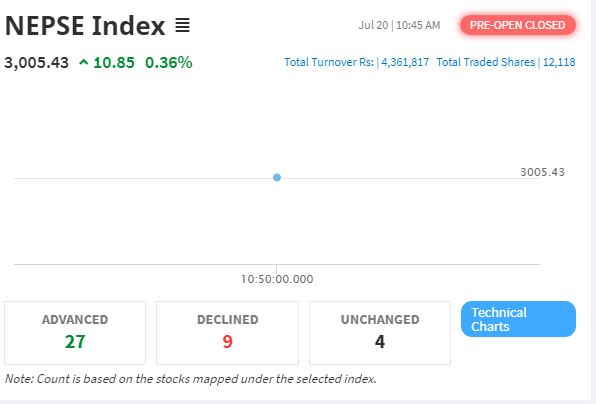Screen dimensions: 596x404
Task: Click the Jul 20 10:45 AM timestamp
Action: point(399,25)
